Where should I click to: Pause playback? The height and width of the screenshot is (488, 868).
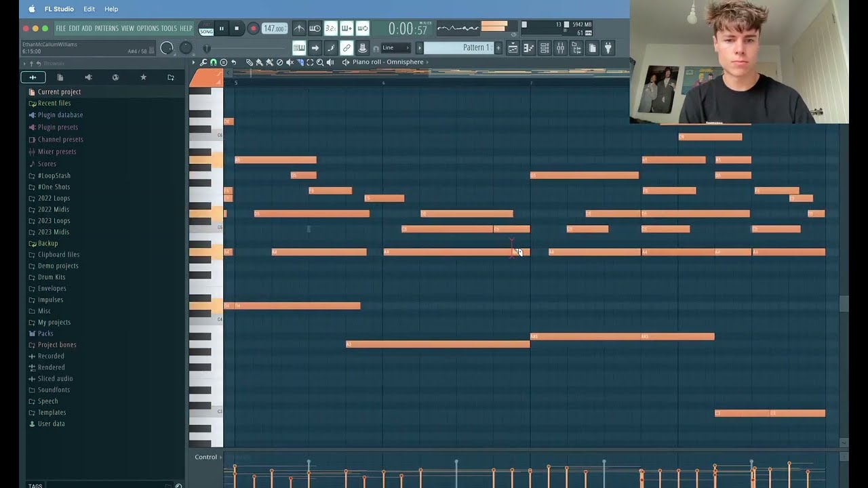(x=221, y=28)
